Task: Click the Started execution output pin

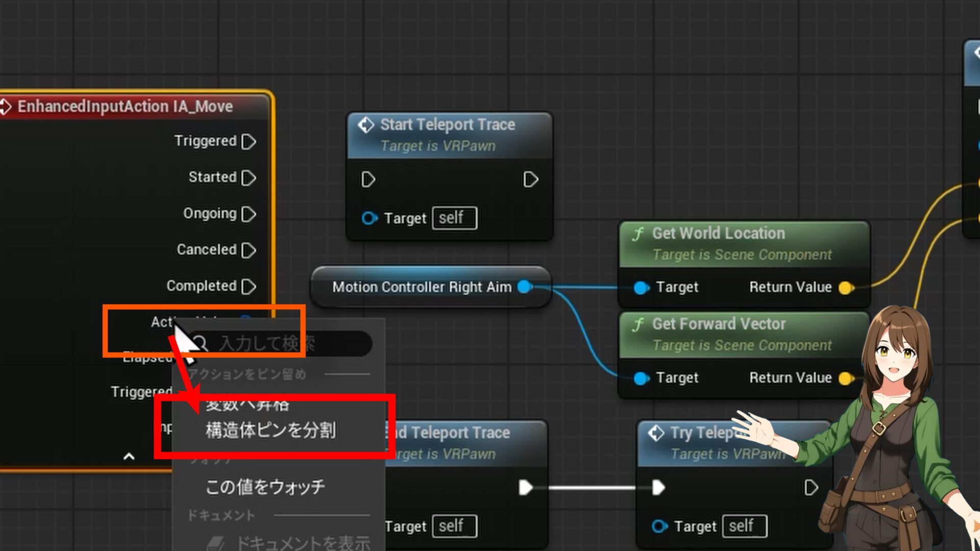Action: pos(249,178)
